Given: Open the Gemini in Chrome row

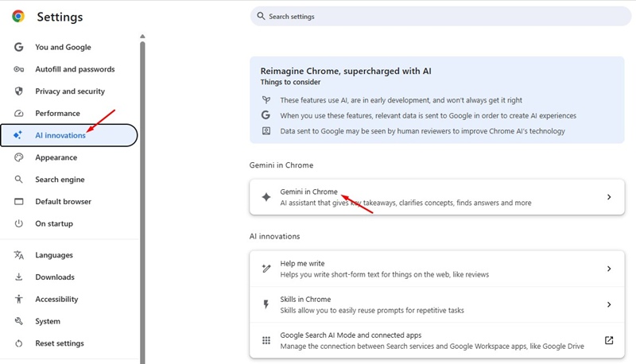Looking at the screenshot, I should tap(436, 197).
